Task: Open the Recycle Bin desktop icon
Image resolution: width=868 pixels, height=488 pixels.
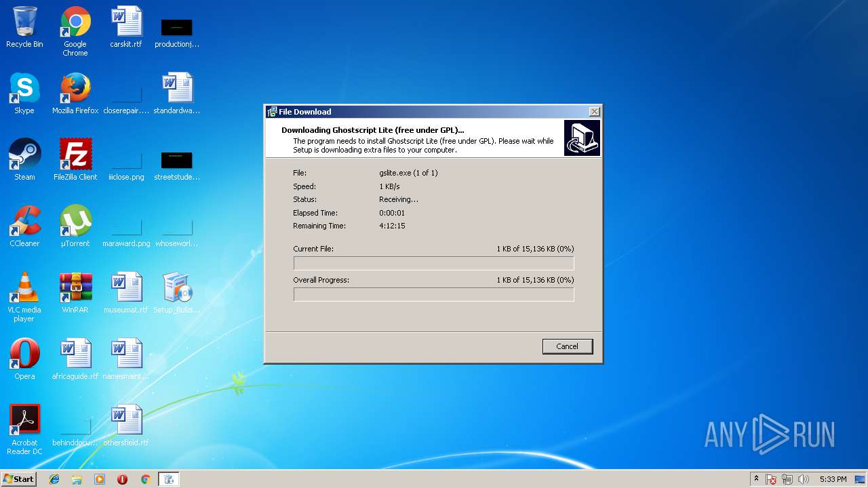Action: (x=24, y=27)
